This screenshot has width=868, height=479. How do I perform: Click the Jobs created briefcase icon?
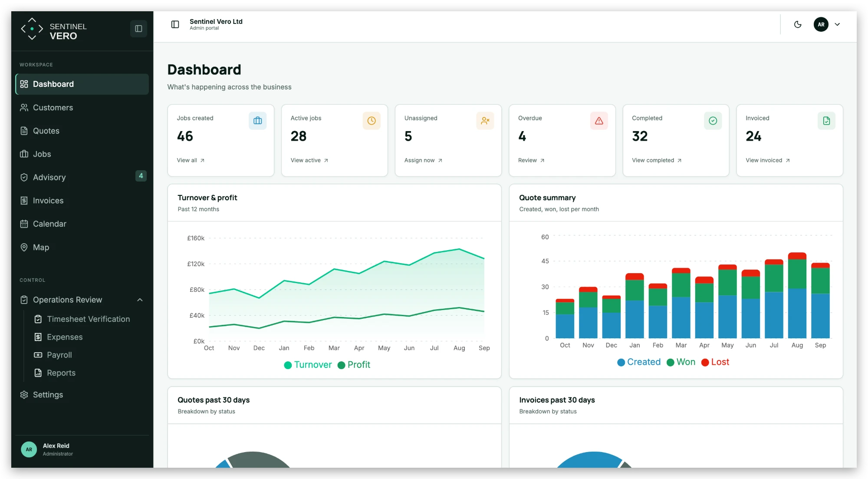[257, 121]
